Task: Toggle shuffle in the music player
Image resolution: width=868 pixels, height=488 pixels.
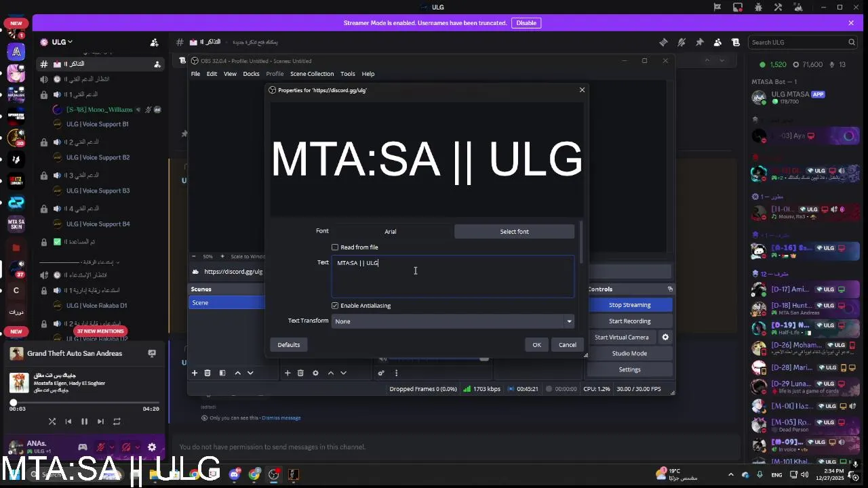Action: pos(52,422)
